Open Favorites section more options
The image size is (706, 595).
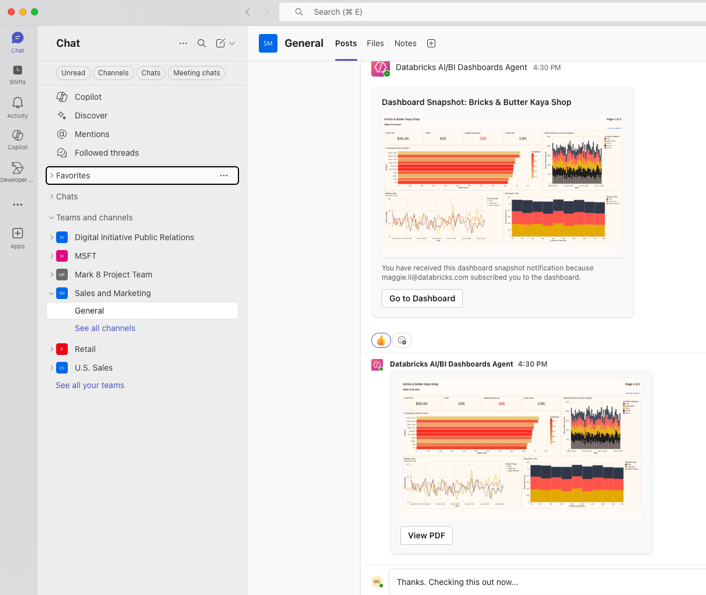coord(224,176)
